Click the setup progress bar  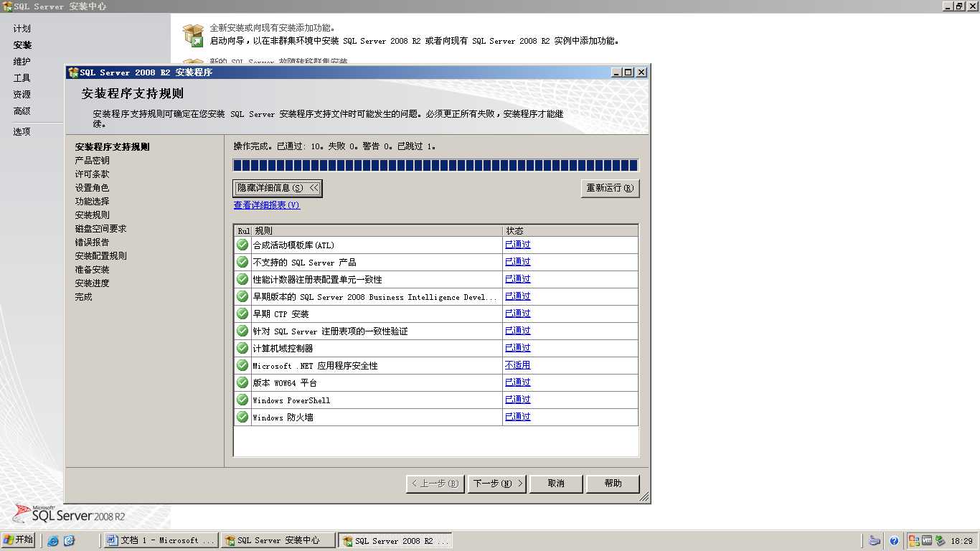(435, 165)
